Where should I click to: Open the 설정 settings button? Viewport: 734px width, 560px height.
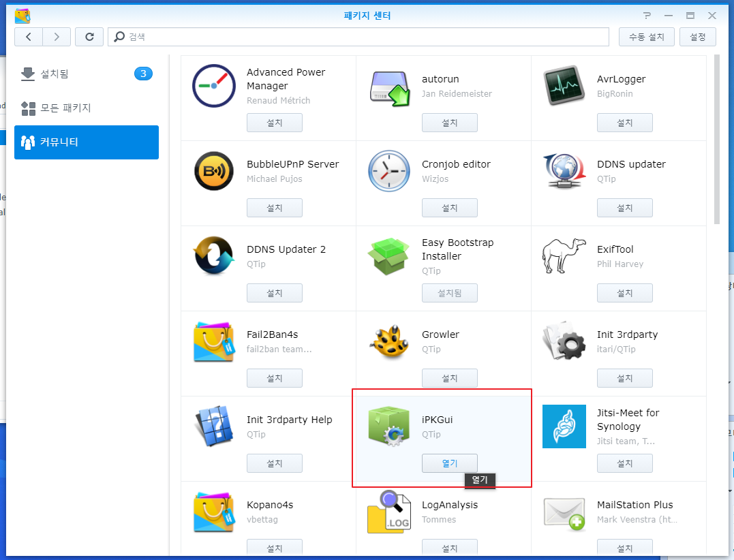click(x=697, y=37)
